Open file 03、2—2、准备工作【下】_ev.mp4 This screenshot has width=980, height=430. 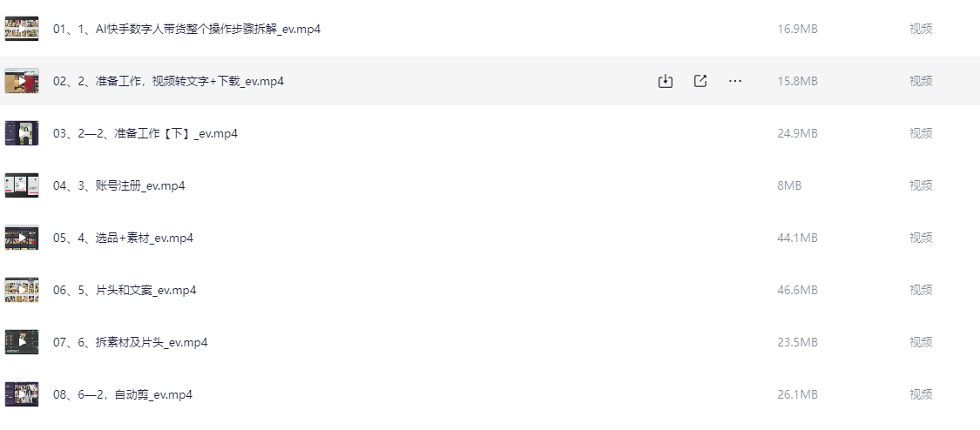point(145,133)
